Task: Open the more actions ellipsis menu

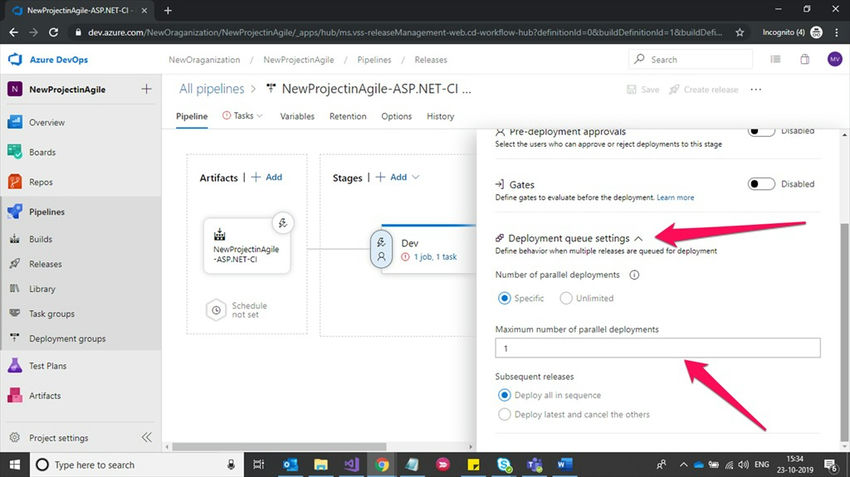Action: click(756, 89)
